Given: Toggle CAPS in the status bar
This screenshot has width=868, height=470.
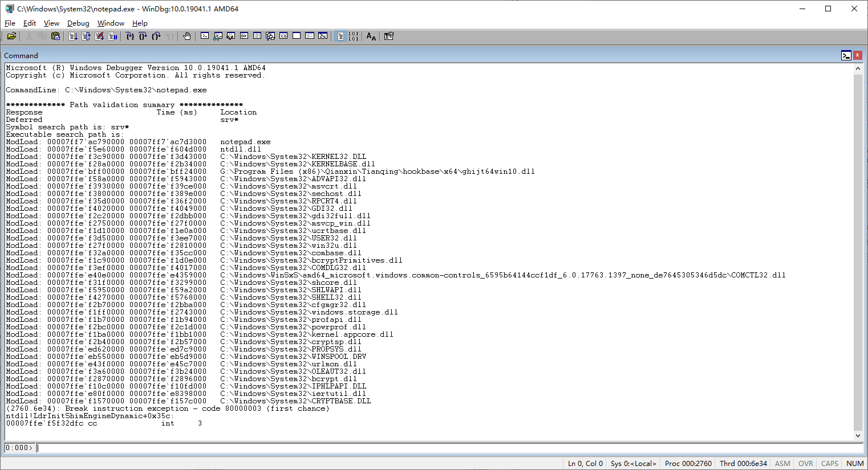Looking at the screenshot, I should [x=829, y=463].
